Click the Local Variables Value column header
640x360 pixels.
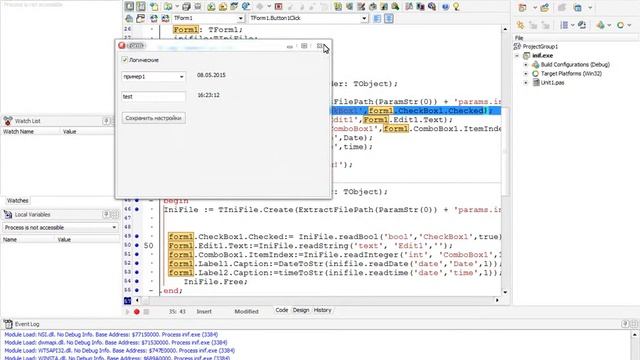[x=88, y=240]
